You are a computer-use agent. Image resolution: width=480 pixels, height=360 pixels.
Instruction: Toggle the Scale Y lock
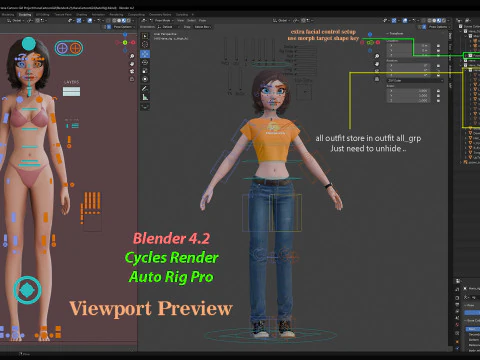tap(438, 96)
